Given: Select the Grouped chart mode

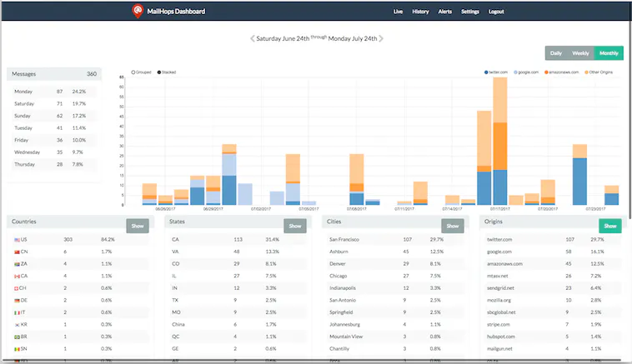Looking at the screenshot, I should (141, 72).
